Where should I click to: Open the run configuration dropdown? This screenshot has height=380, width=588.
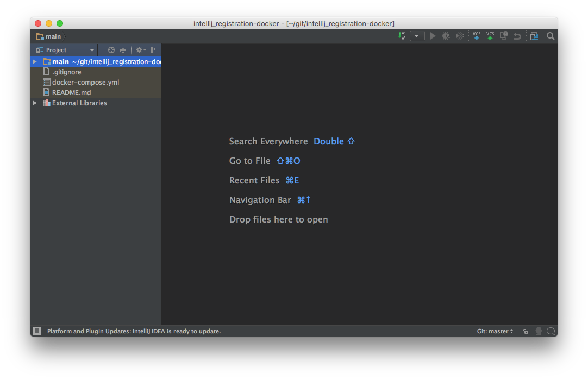417,36
